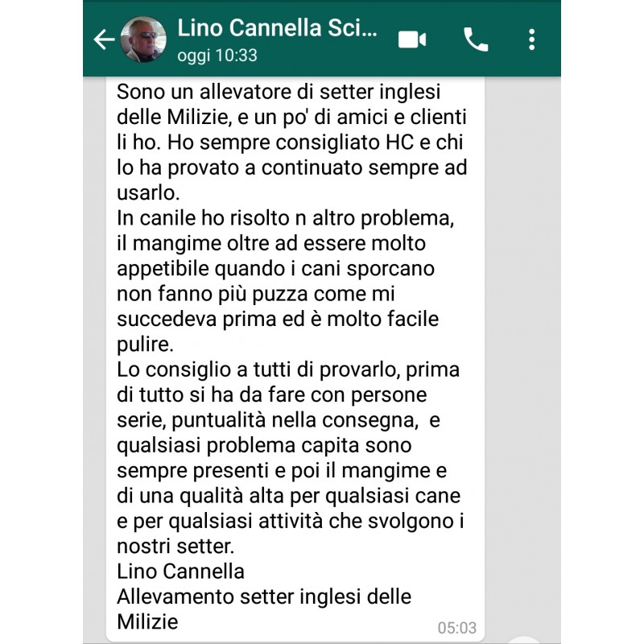Screen dimensions: 644x644
Task: Tap the signature line Lino Cannella
Action: (x=180, y=572)
